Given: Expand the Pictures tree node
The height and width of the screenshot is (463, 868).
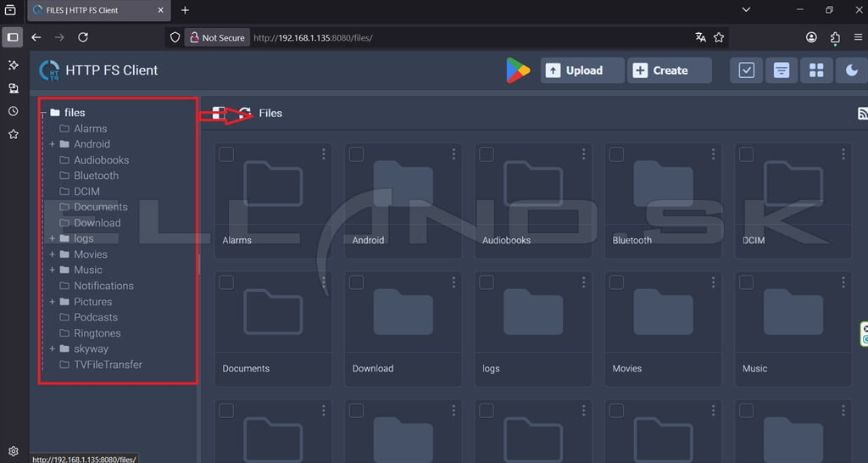Looking at the screenshot, I should click(x=52, y=302).
